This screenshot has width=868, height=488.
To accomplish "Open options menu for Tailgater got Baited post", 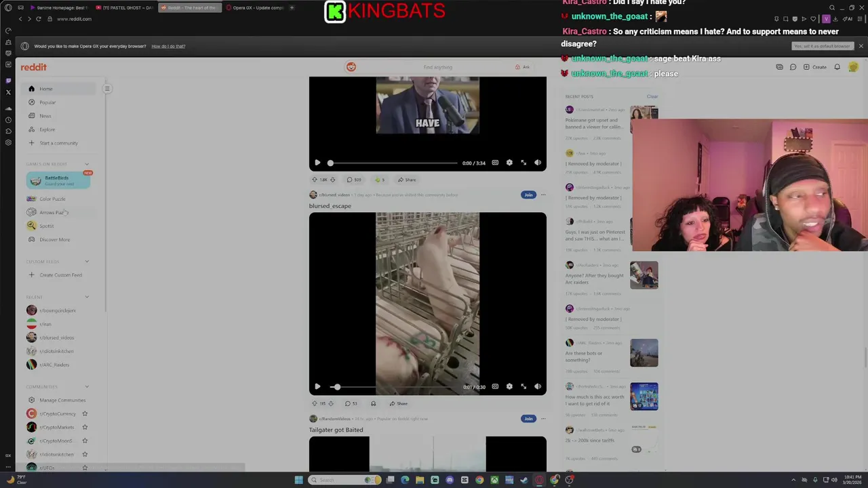I will [542, 418].
